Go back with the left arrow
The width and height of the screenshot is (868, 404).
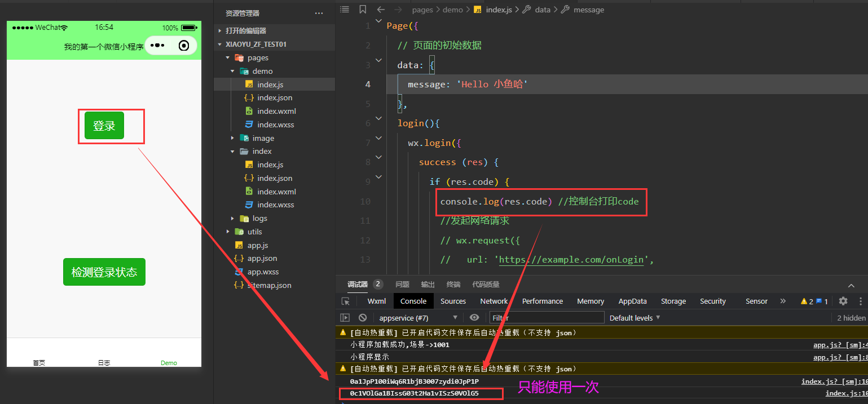pos(381,10)
